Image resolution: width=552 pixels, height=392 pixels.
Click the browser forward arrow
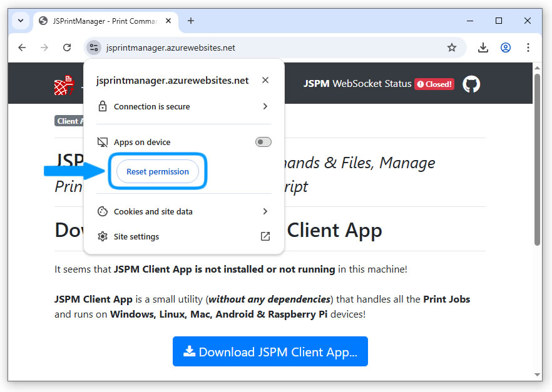(x=44, y=48)
